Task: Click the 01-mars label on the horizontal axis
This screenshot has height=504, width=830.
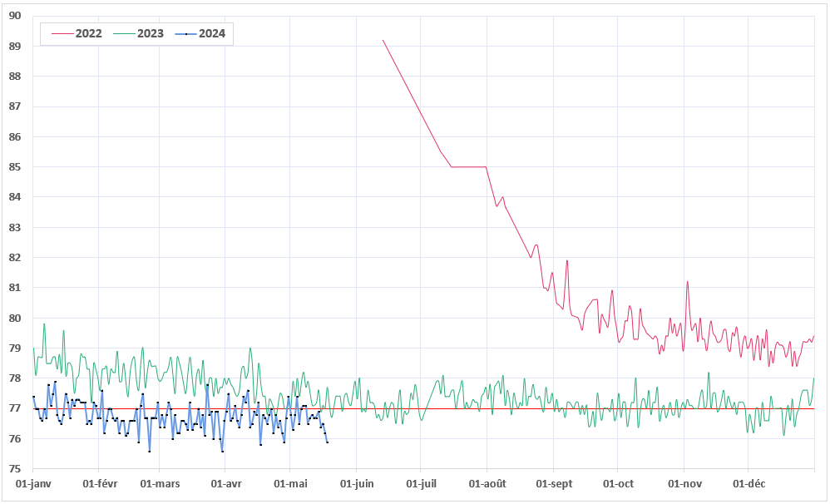Action: (x=160, y=483)
